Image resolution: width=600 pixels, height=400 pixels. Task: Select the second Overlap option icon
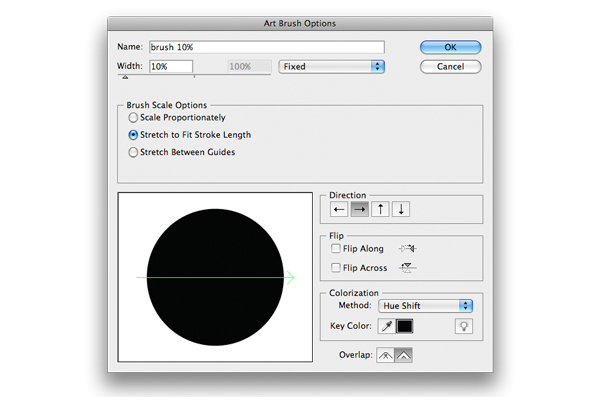point(404,355)
